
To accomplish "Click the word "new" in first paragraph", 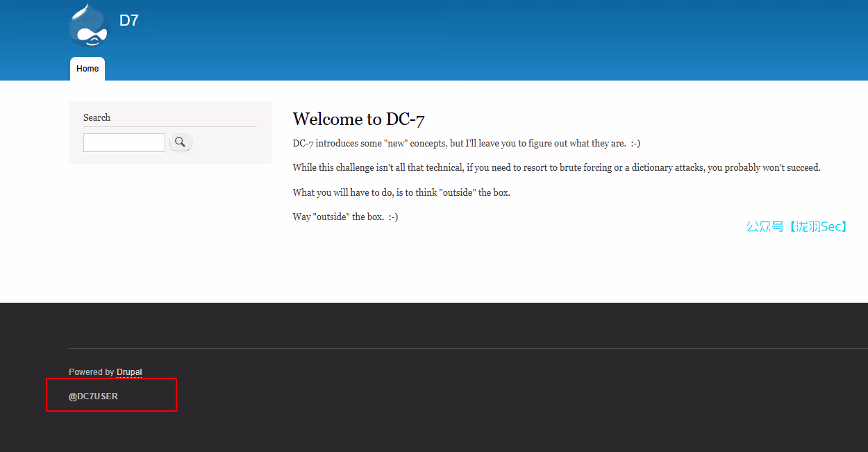I will coord(396,143).
